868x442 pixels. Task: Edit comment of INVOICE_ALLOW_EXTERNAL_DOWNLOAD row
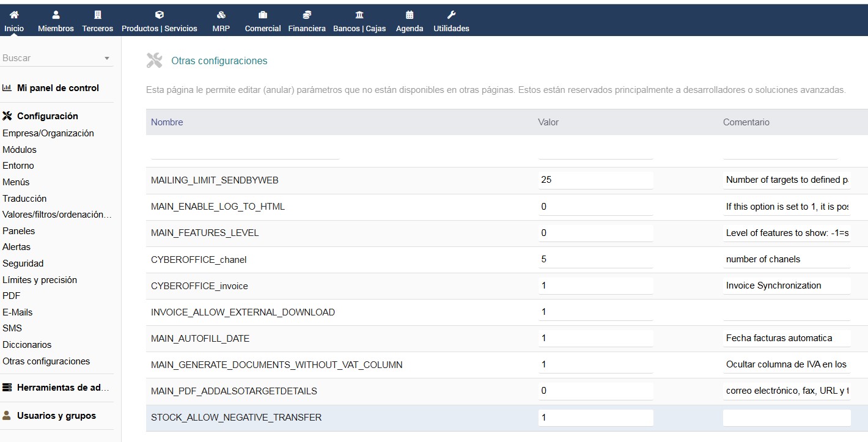tap(787, 312)
